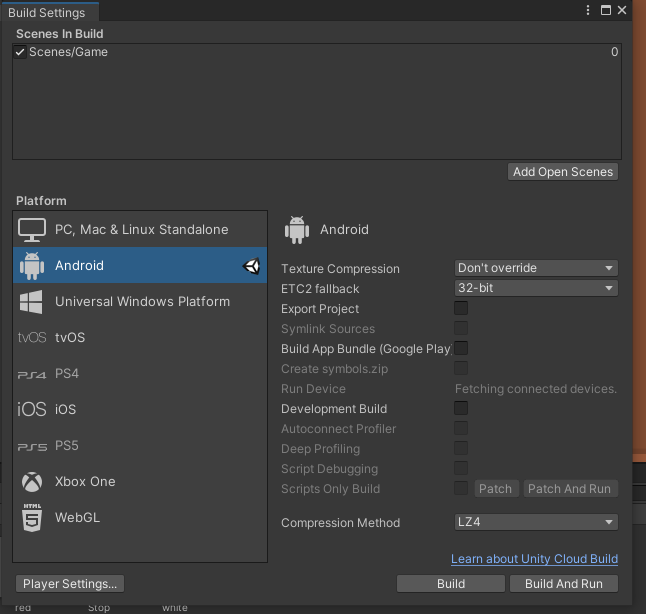Click the PC, Mac & Linux Standalone monitor icon
The height and width of the screenshot is (614, 646).
(32, 230)
